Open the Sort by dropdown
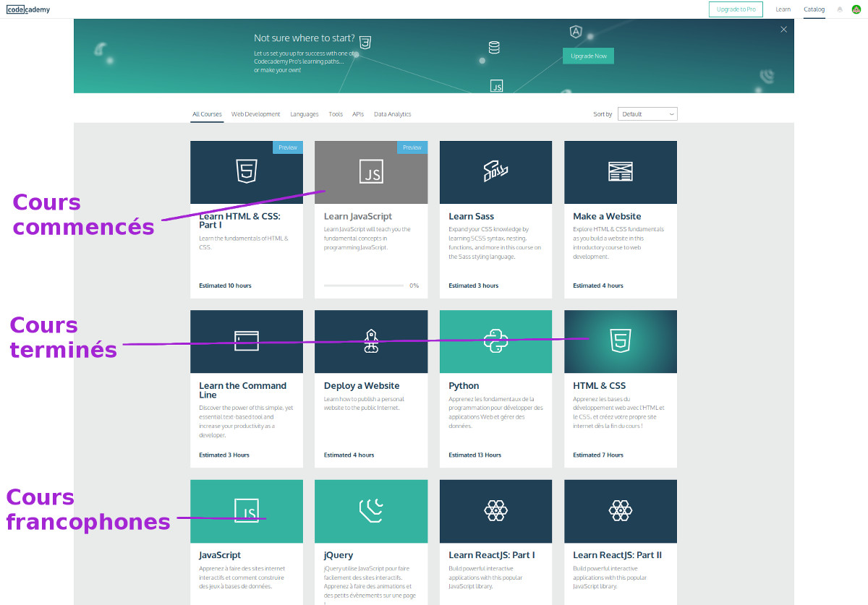This screenshot has width=868, height=605. pos(647,113)
